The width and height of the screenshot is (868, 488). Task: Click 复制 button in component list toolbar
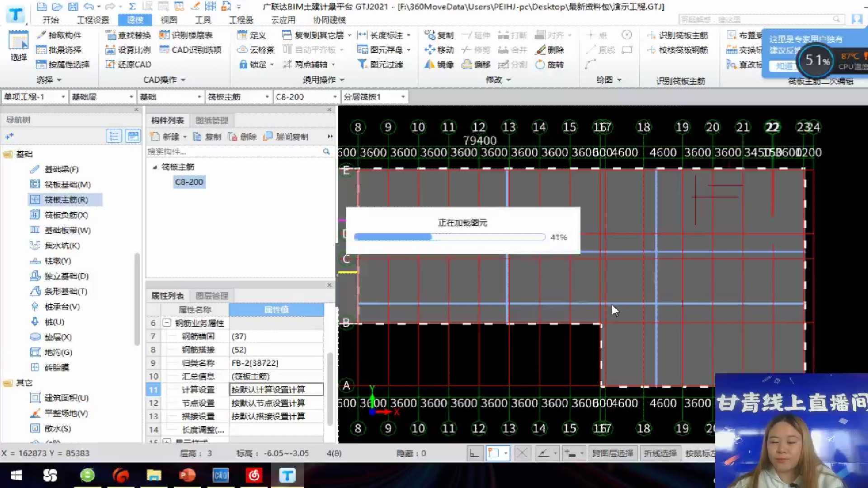click(207, 136)
